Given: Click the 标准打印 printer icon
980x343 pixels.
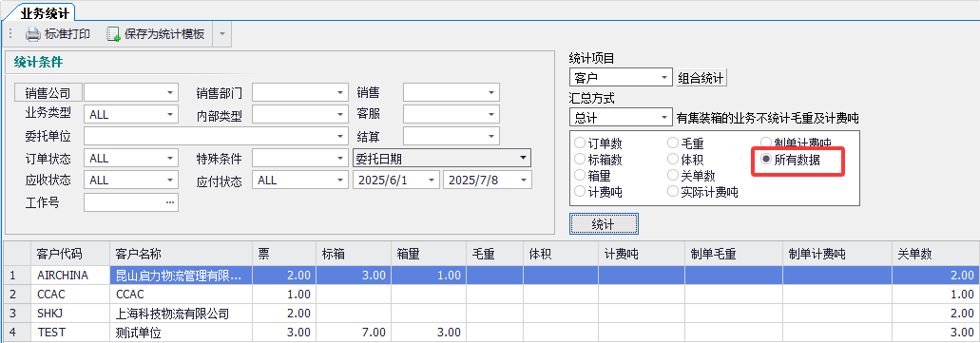Looking at the screenshot, I should click(33, 34).
